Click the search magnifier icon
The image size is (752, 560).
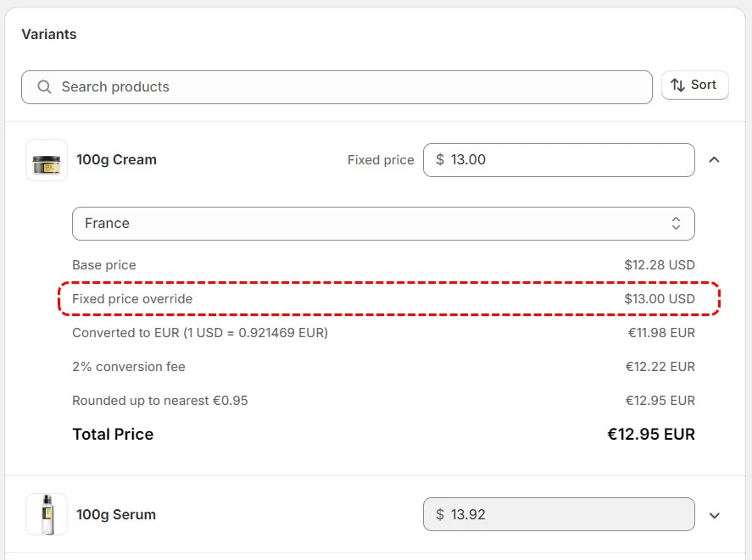pos(44,86)
